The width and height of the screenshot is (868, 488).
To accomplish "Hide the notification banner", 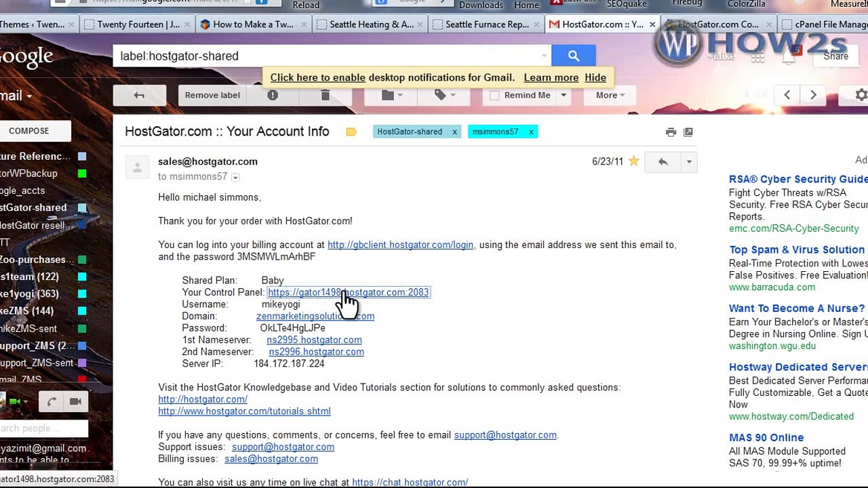I will 595,77.
